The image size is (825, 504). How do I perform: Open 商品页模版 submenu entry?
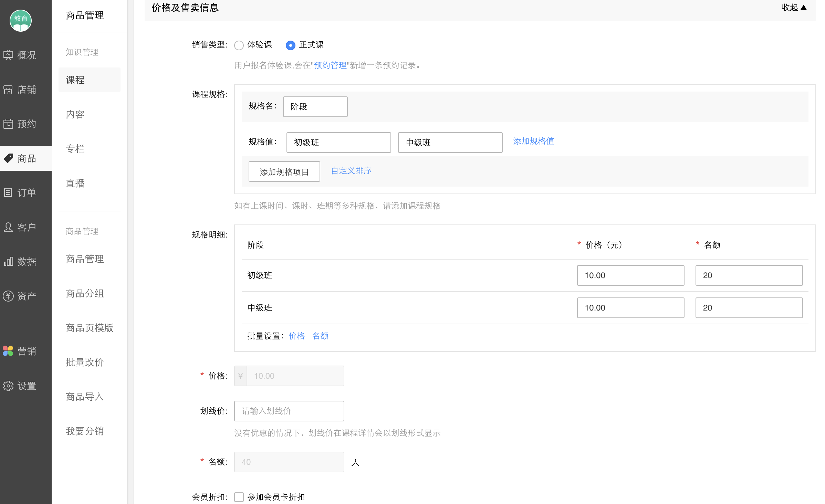pyautogui.click(x=90, y=328)
